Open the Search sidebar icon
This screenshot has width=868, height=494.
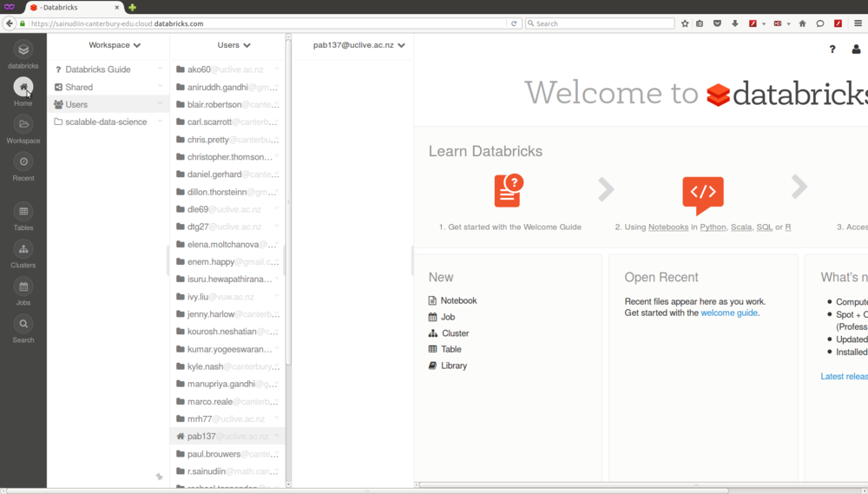click(x=23, y=324)
